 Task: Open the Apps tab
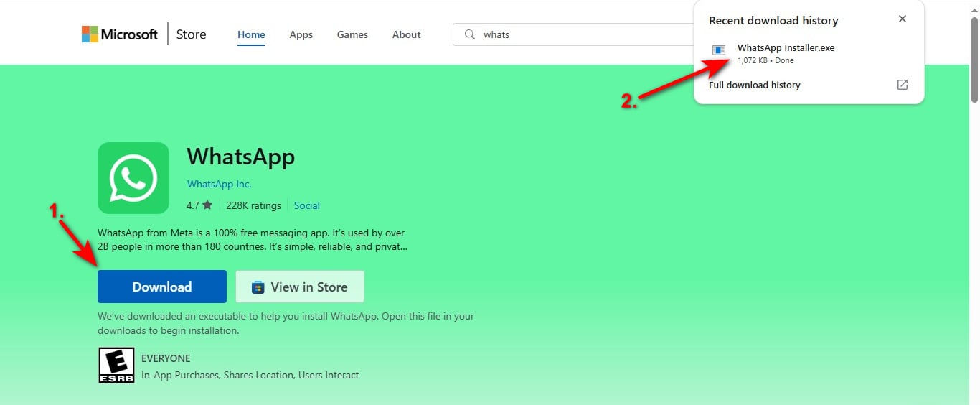tap(301, 34)
